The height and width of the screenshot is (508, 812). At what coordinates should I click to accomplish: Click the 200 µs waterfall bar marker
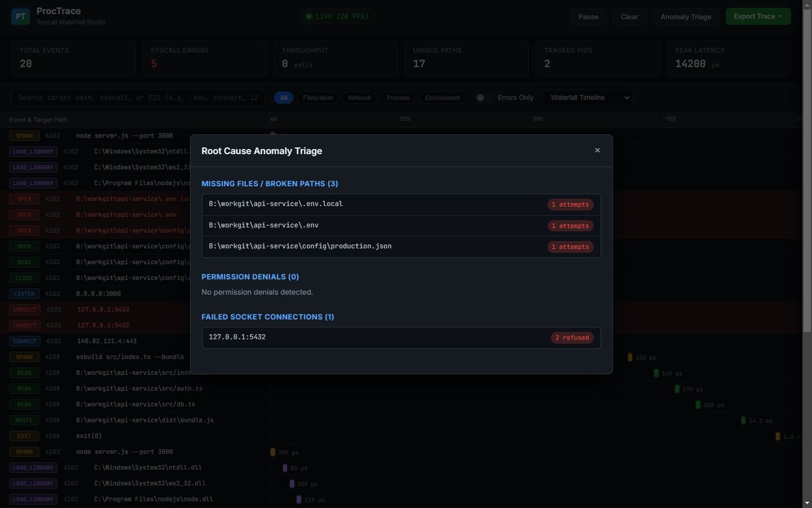coord(698,405)
